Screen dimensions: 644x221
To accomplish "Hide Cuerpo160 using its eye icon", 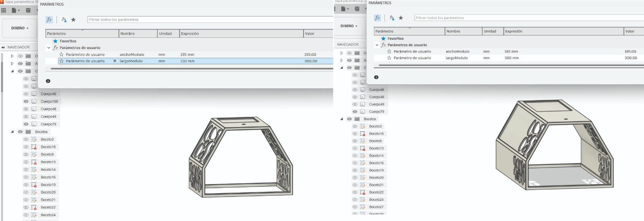I will pyautogui.click(x=26, y=101).
